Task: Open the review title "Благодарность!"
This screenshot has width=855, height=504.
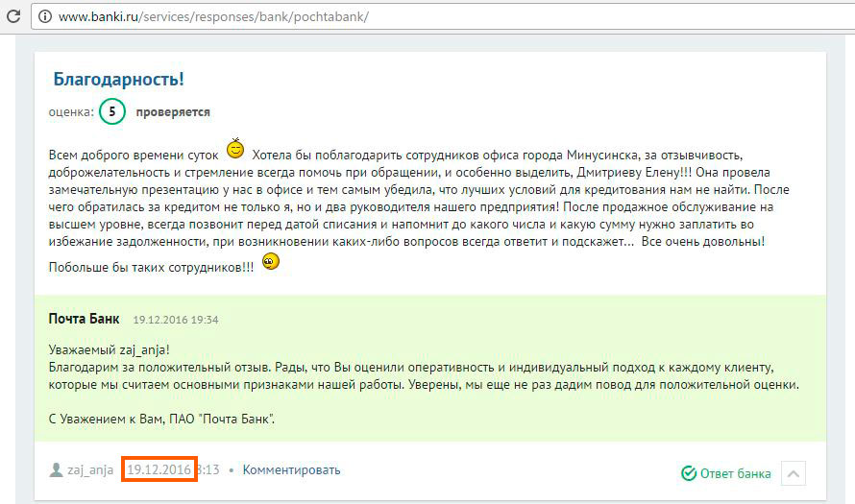Action: point(118,80)
